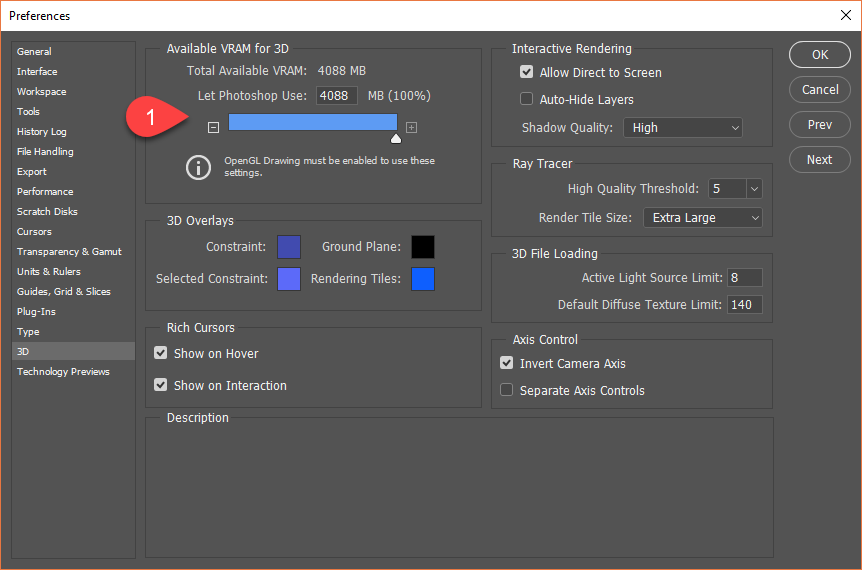Click the minus icon to decrease VRAM
This screenshot has height=570, width=862.
213,128
